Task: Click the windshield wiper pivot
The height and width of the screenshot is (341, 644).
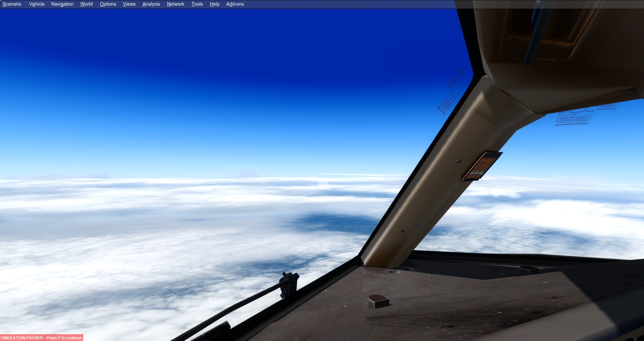Action: 289,283
